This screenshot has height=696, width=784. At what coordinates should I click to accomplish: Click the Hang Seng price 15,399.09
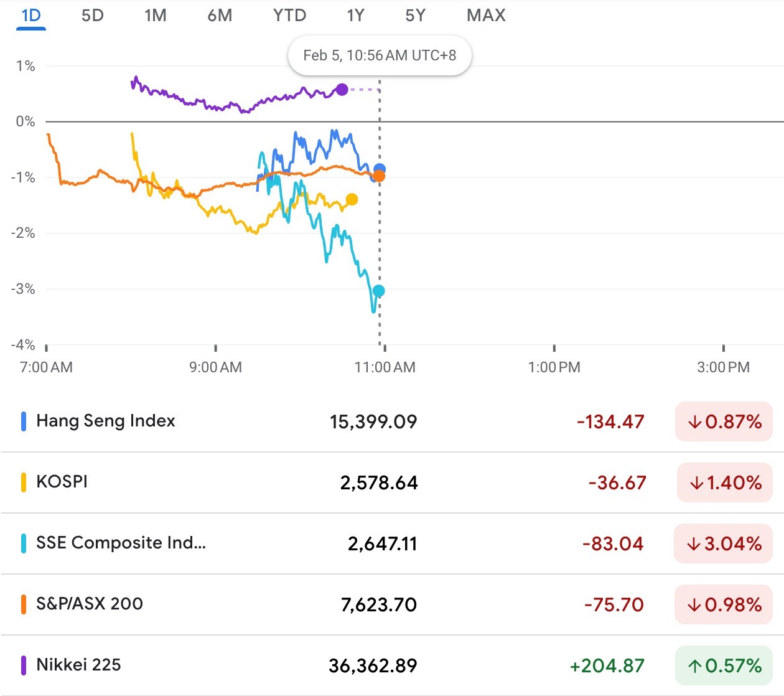(x=373, y=422)
